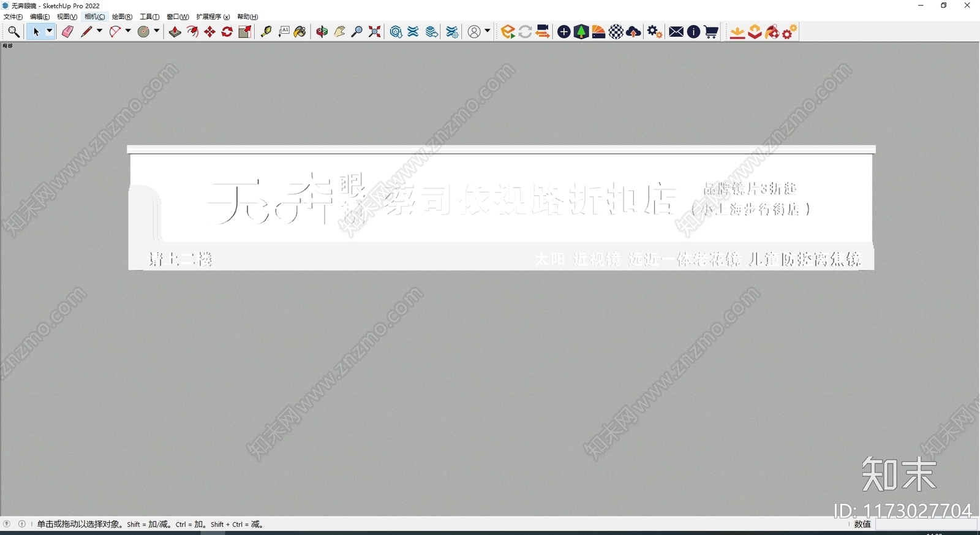
Task: Click the user account profile icon
Action: point(474,32)
